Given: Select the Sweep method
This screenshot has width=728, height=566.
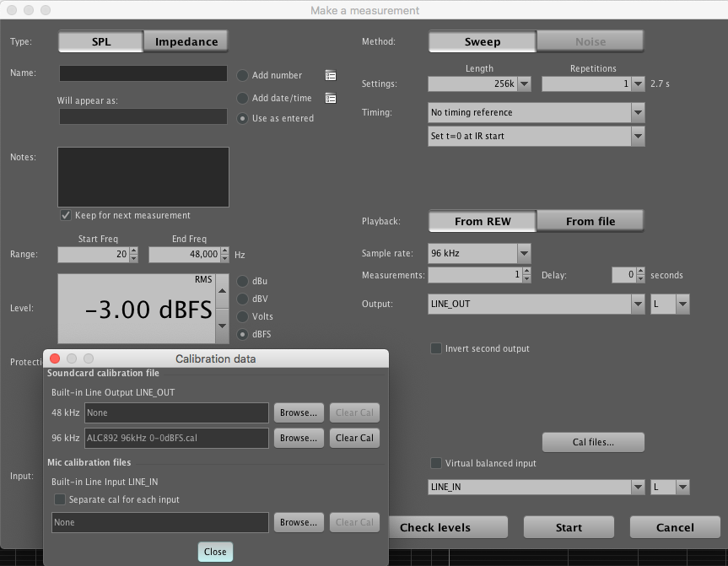Looking at the screenshot, I should [483, 42].
